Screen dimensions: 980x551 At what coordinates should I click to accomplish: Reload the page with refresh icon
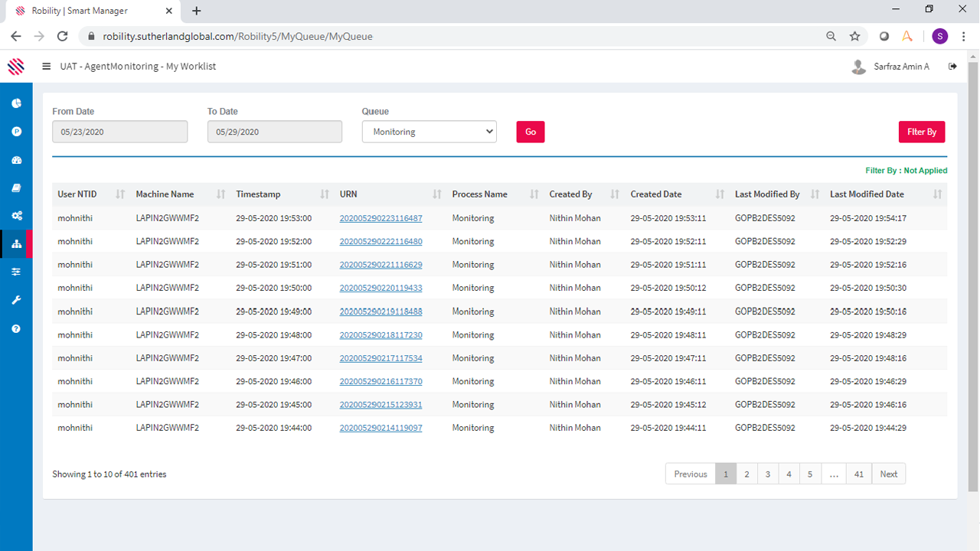click(x=63, y=36)
